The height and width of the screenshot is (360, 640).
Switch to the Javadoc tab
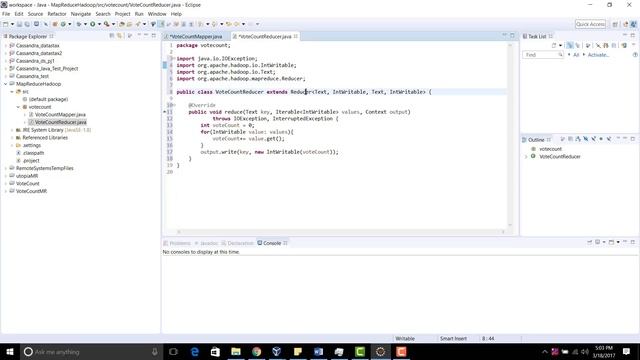click(x=207, y=243)
